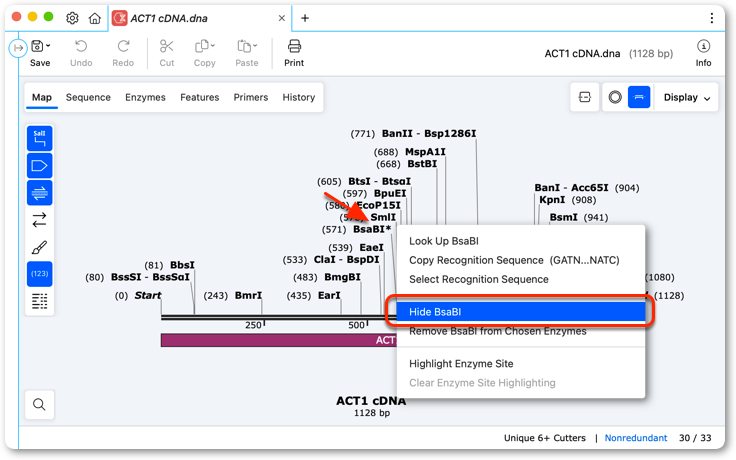Viewport: 736px width, 460px height.
Task: Open the settings gear in title bar
Action: point(72,18)
